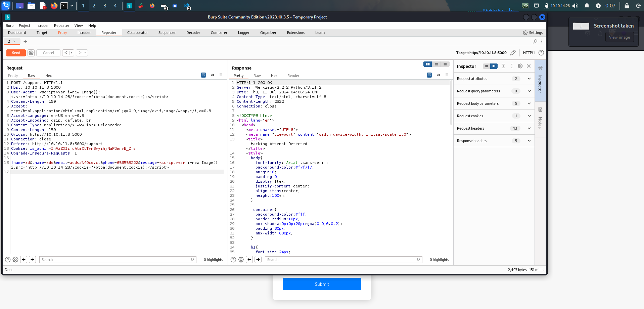
Task: Open request search settings gear
Action: click(x=15, y=260)
